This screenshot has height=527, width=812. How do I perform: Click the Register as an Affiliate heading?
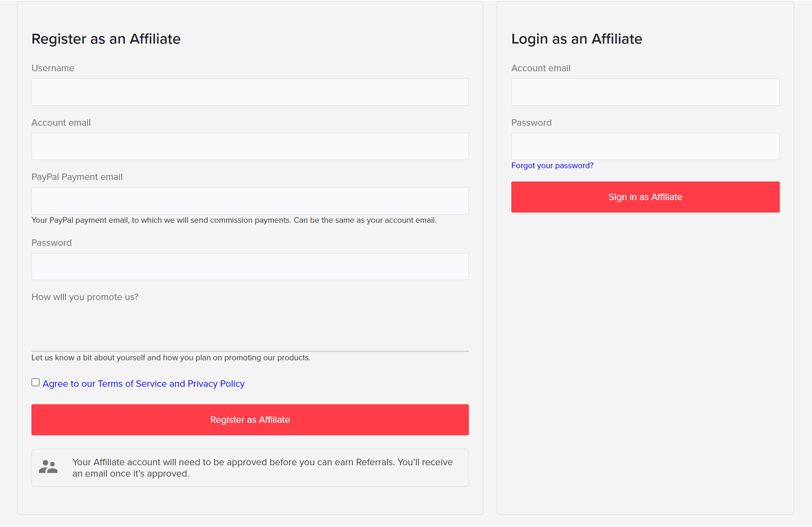point(106,39)
